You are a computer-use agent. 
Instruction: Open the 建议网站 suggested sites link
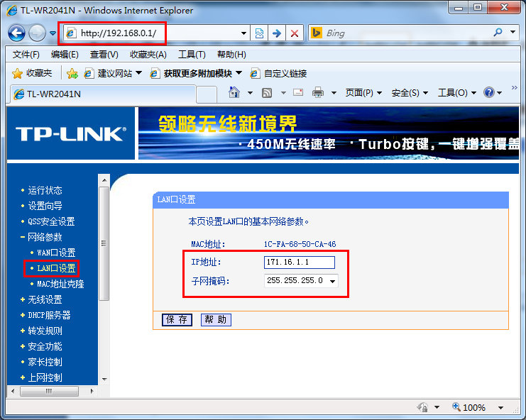113,73
